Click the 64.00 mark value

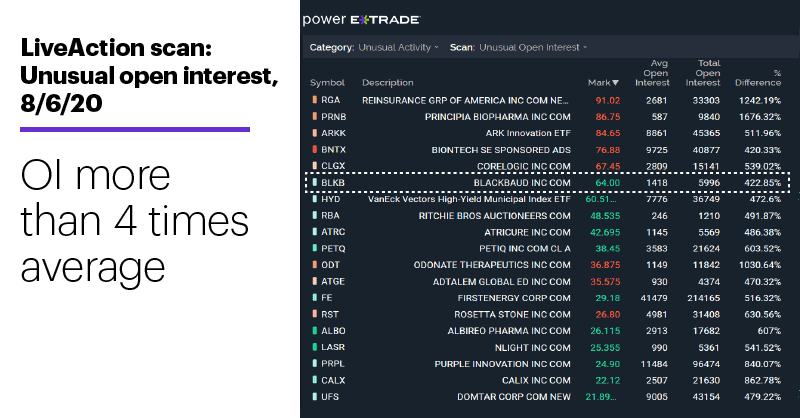pyautogui.click(x=608, y=183)
